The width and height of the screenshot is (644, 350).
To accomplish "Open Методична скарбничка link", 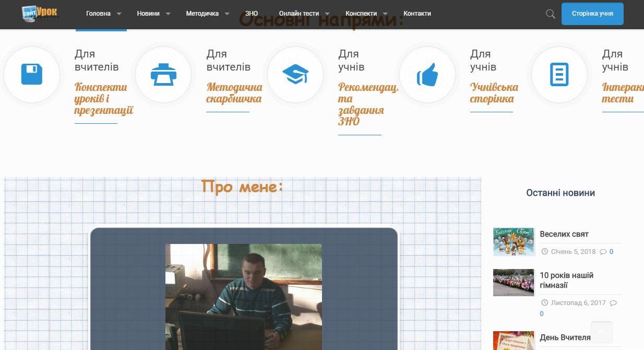I will 234,93.
